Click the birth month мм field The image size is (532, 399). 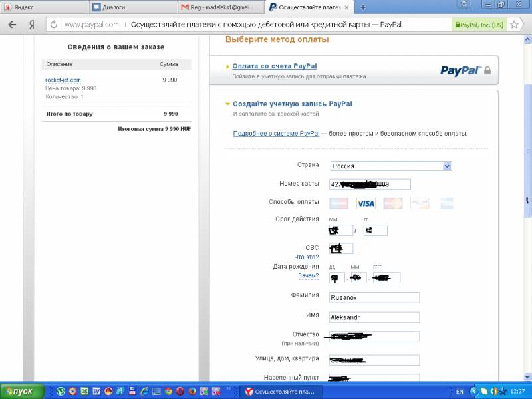[x=358, y=277]
